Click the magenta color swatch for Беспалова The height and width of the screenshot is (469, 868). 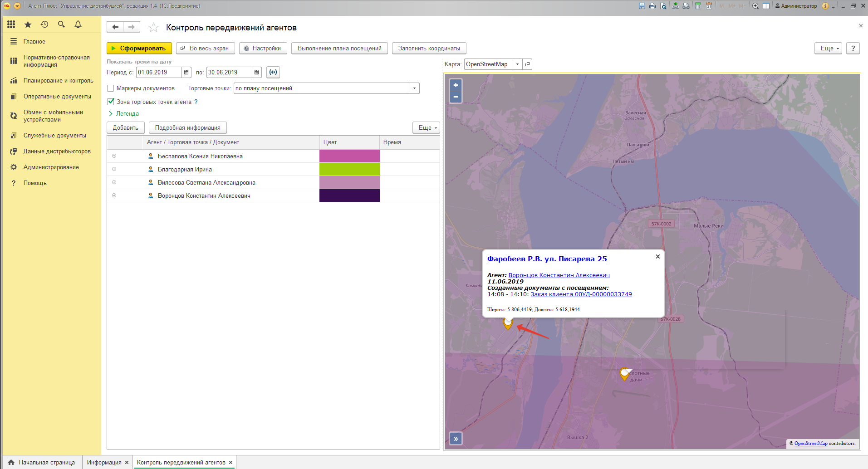point(349,156)
